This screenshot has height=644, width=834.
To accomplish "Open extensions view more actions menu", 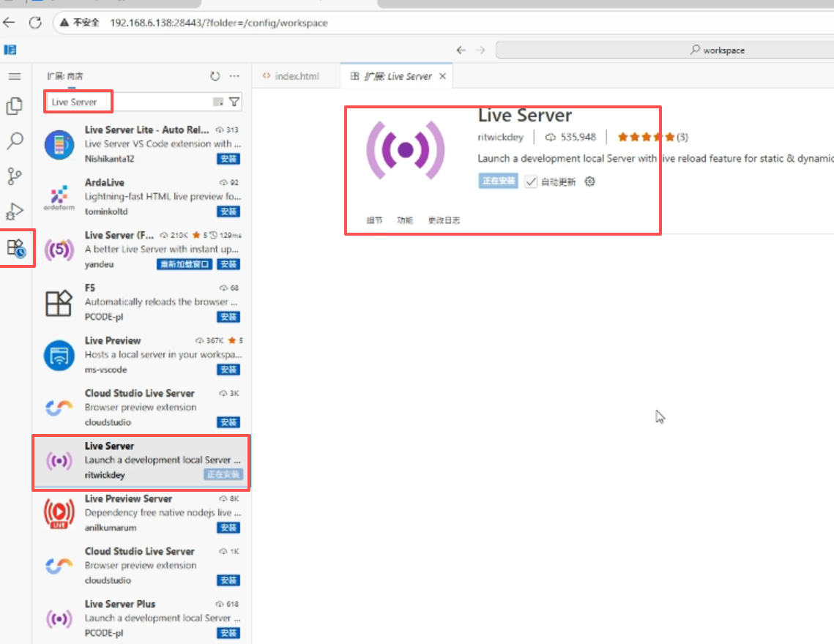I will (x=234, y=76).
